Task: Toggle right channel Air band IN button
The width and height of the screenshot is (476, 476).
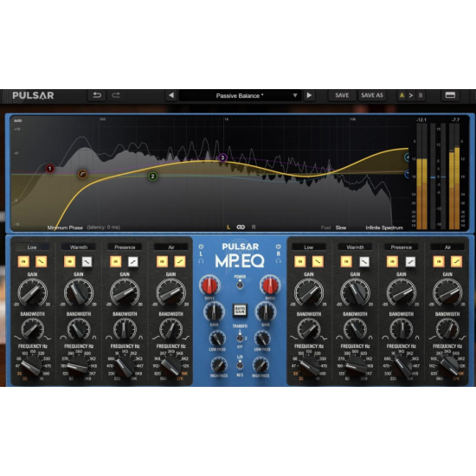Action: [439, 261]
